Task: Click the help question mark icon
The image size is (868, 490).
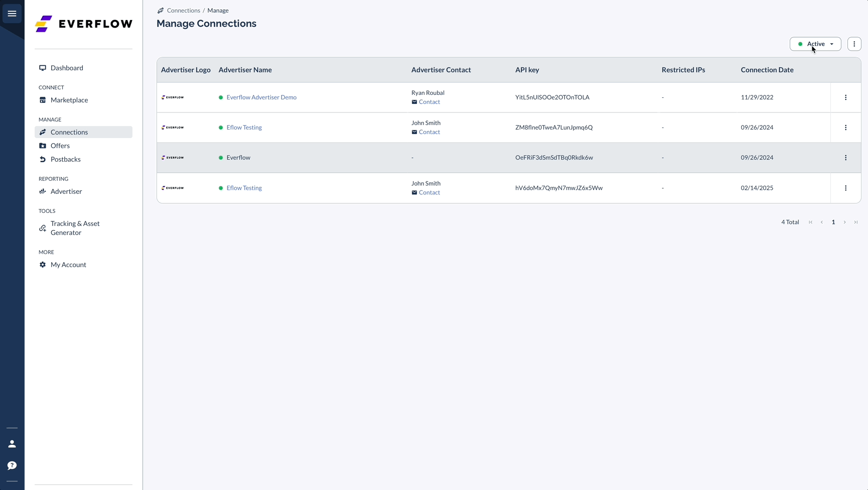Action: pyautogui.click(x=12, y=465)
